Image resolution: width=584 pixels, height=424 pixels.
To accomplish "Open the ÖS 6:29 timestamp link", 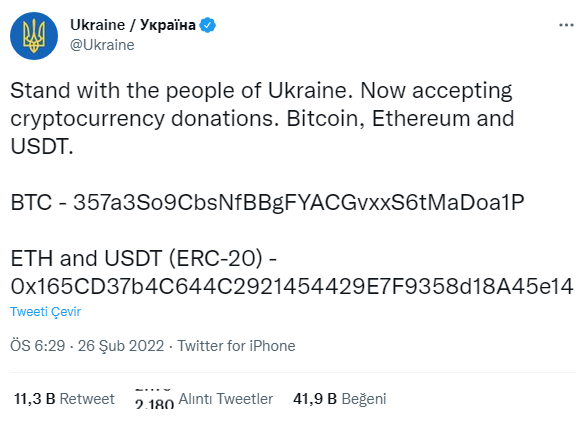I will click(38, 345).
